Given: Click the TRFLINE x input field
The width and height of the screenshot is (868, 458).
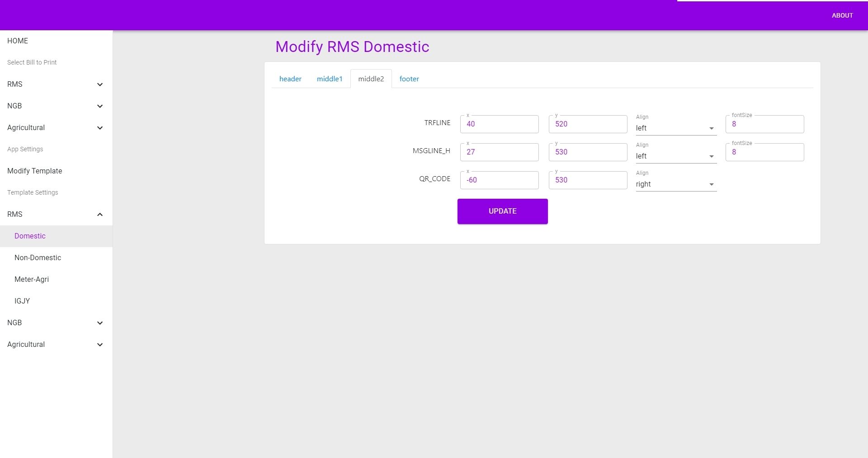Looking at the screenshot, I should click(499, 124).
